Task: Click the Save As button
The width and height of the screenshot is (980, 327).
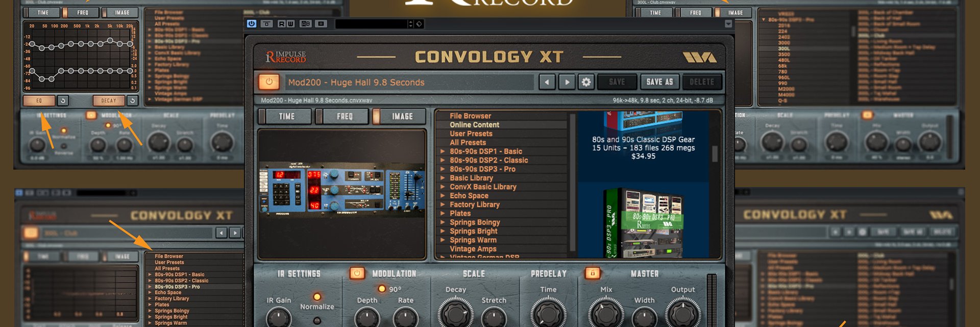Action: (659, 82)
